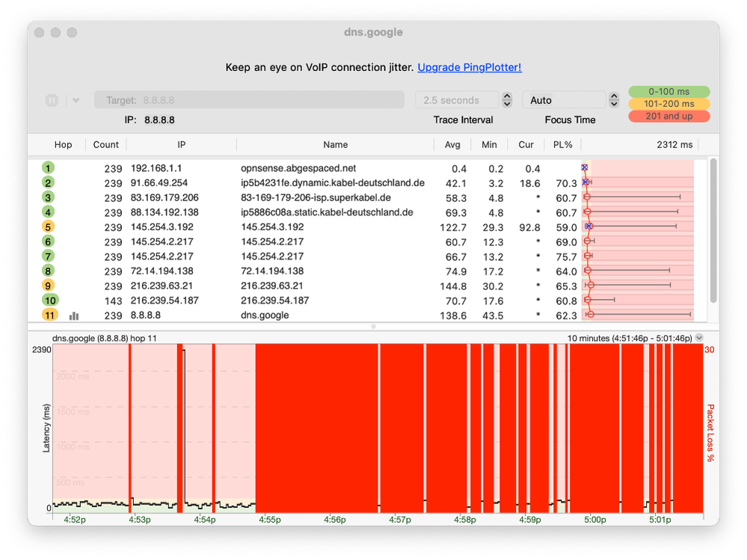This screenshot has height=560, width=747.
Task: Select the hop 6 green circle icon
Action: pyautogui.click(x=48, y=241)
